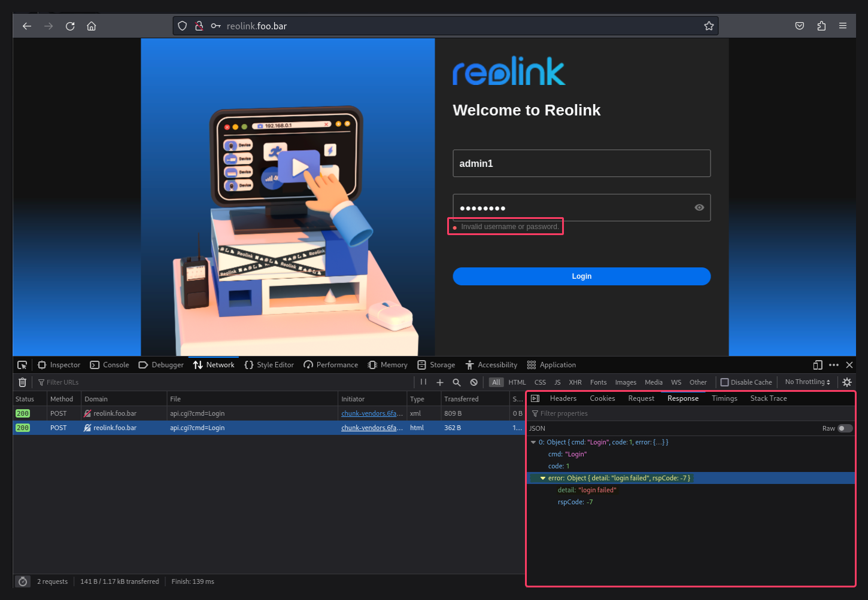
Task: Open Responsive Design Mode icon
Action: [x=818, y=365]
